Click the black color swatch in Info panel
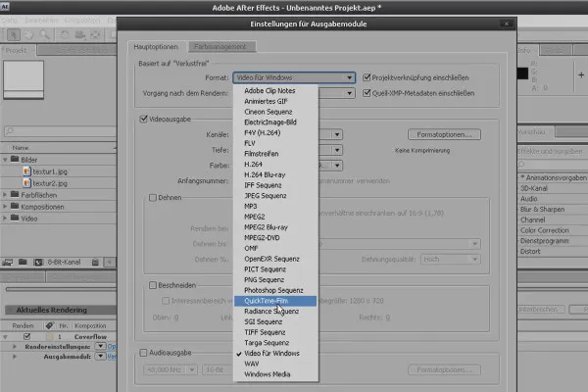 pos(522,73)
